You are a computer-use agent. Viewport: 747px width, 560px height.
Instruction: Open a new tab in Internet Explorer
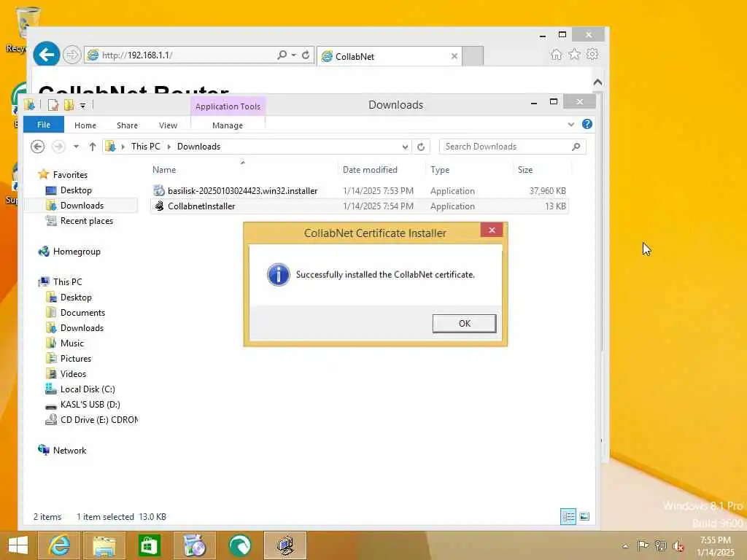(x=473, y=56)
